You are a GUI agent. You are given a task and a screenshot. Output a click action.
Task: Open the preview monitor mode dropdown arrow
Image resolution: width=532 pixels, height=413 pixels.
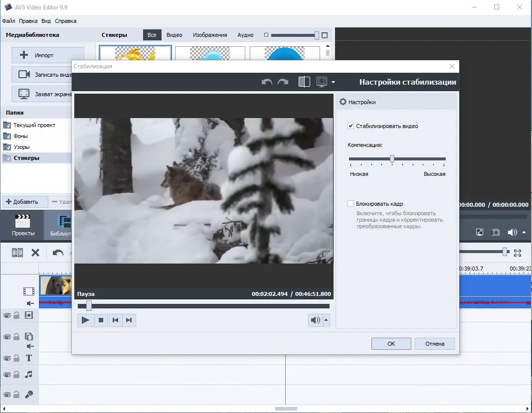point(333,83)
